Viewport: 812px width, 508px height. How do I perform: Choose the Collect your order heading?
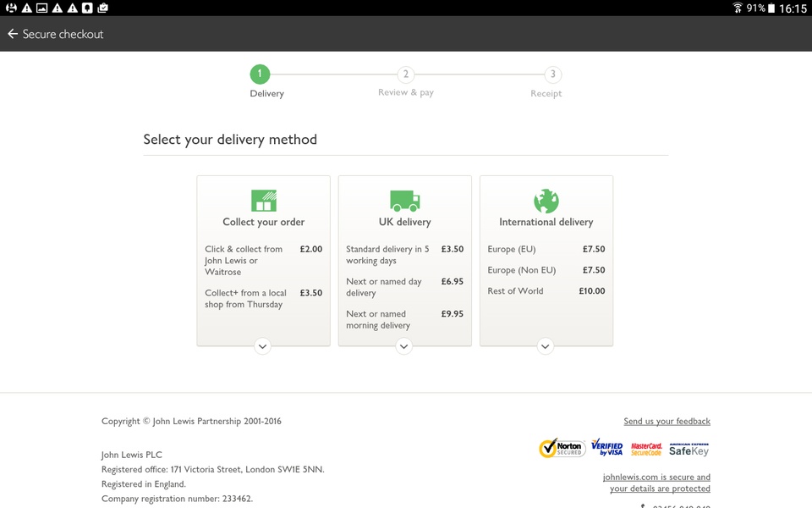click(264, 222)
